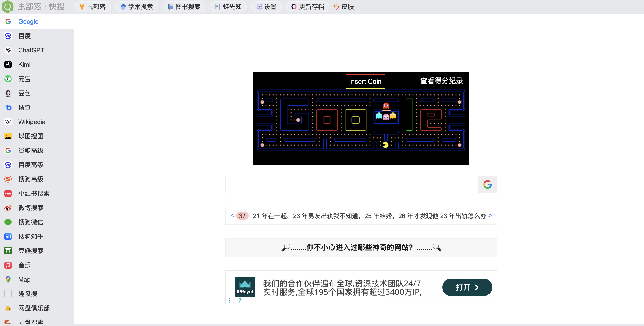
Task: Select the Kimi icon in sidebar
Action: click(8, 64)
